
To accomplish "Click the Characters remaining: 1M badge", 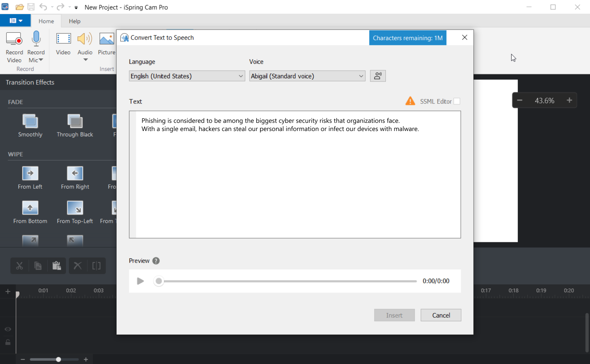I will click(408, 38).
